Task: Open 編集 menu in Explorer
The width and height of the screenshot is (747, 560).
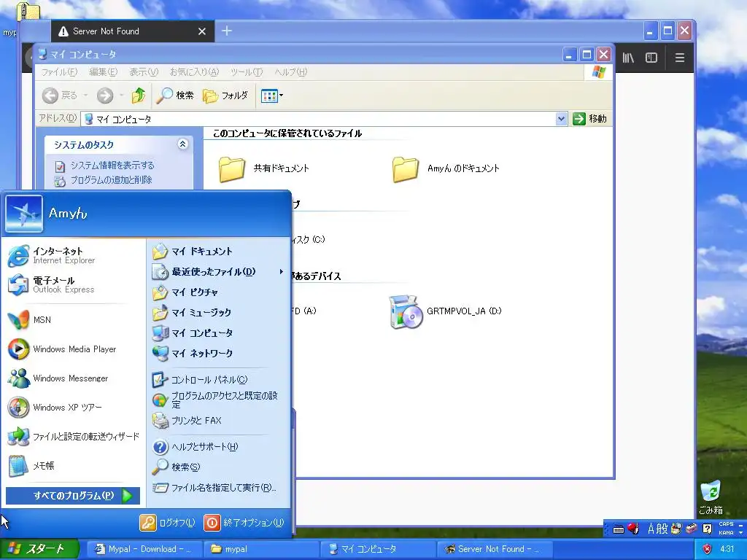Action: (x=103, y=72)
